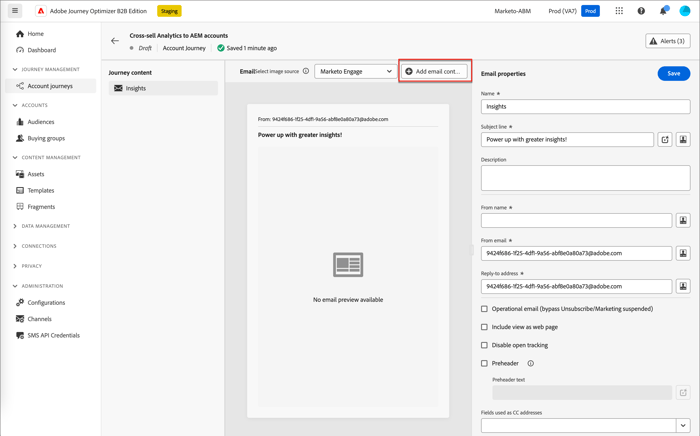The image size is (700, 436).
Task: Click the Staging badge
Action: [x=169, y=11]
